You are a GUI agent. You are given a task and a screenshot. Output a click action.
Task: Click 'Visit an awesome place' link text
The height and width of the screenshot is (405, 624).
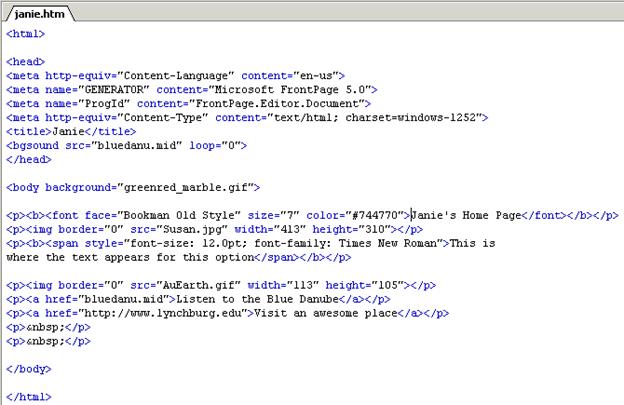click(326, 313)
